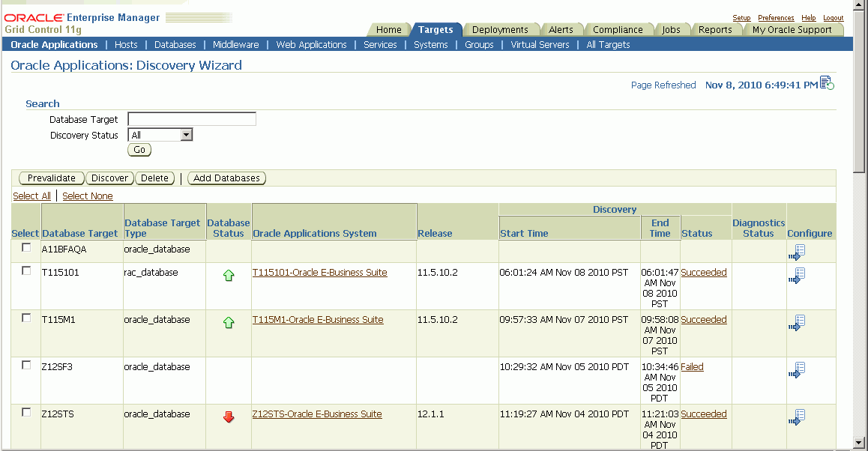The width and height of the screenshot is (868, 451).
Task: Open T115101-Oracle E-Business Suite link
Action: [319, 272]
